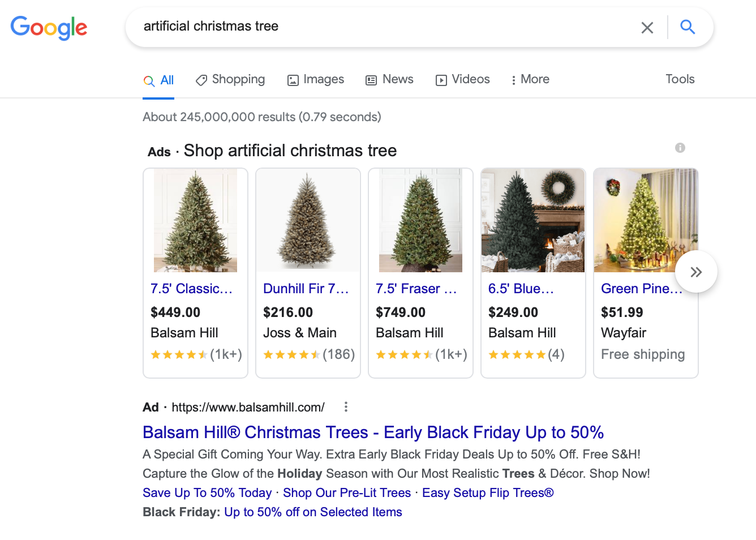
Task: Switch to the Shopping tab
Action: 230,80
